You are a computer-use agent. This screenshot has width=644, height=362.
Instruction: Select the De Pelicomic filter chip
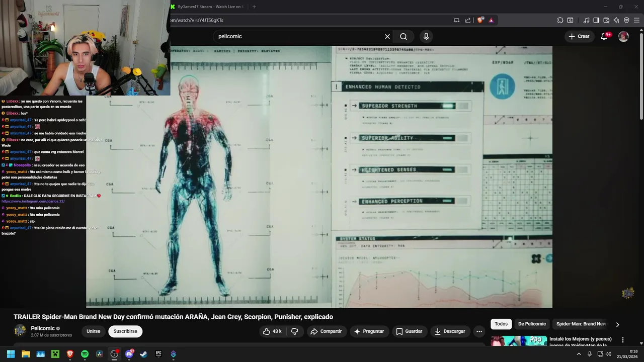coord(532,324)
